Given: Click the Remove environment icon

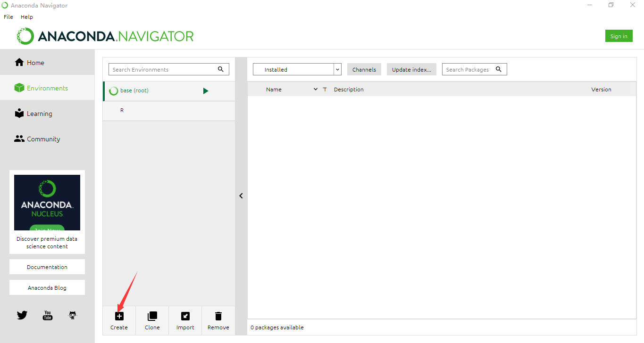Looking at the screenshot, I should (217, 316).
